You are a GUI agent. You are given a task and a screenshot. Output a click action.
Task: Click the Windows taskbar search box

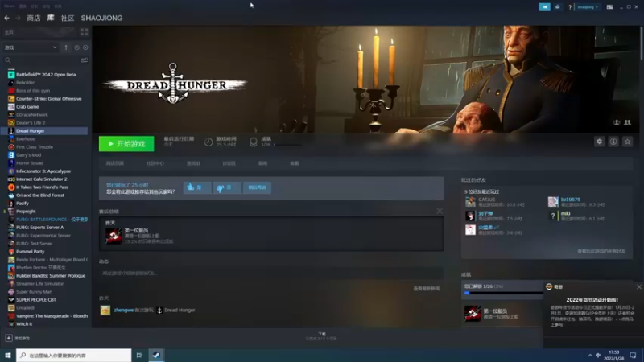pyautogui.click(x=74, y=355)
